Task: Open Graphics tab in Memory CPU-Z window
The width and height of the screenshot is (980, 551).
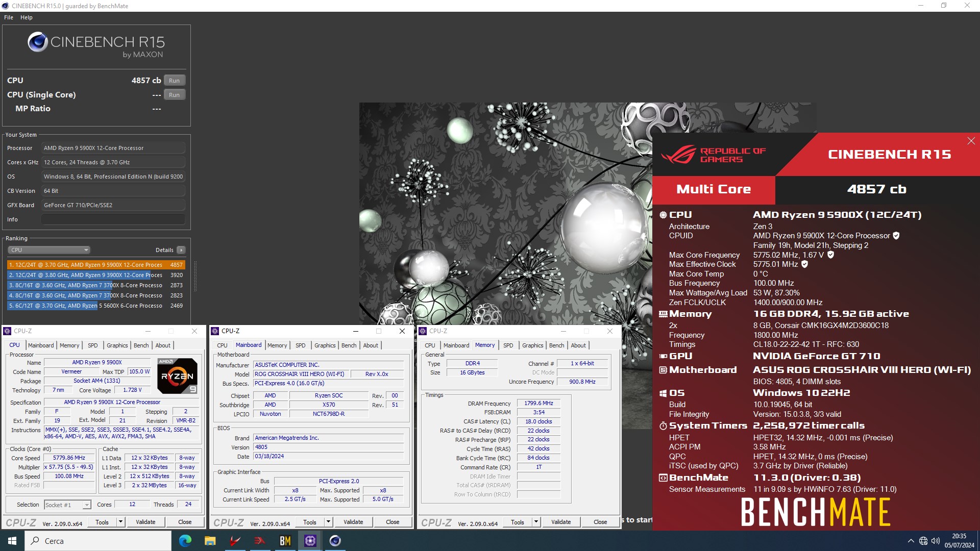Action: coord(533,345)
